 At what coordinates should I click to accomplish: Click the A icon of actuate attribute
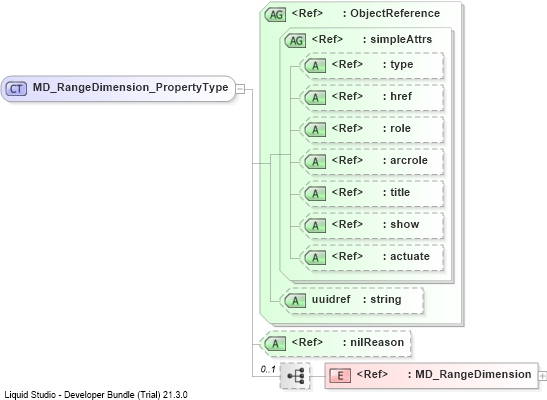[x=315, y=258]
